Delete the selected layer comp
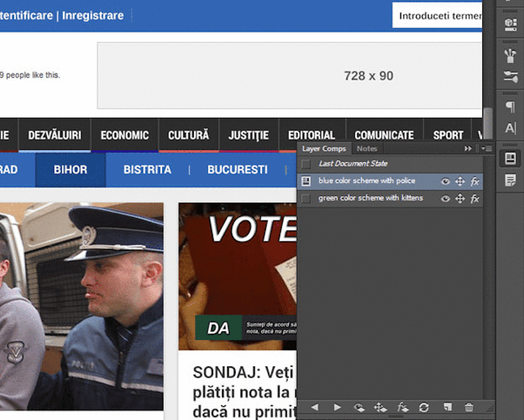524x420 pixels. 469,407
